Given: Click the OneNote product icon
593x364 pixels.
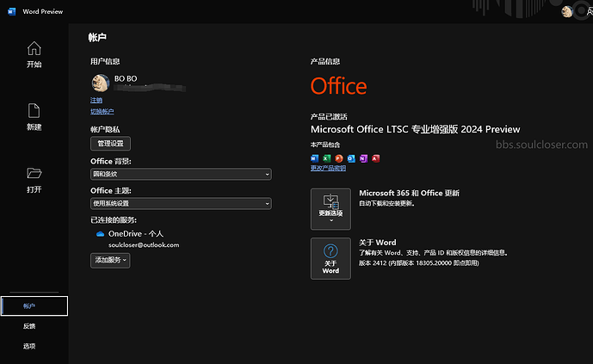Looking at the screenshot, I should point(363,158).
